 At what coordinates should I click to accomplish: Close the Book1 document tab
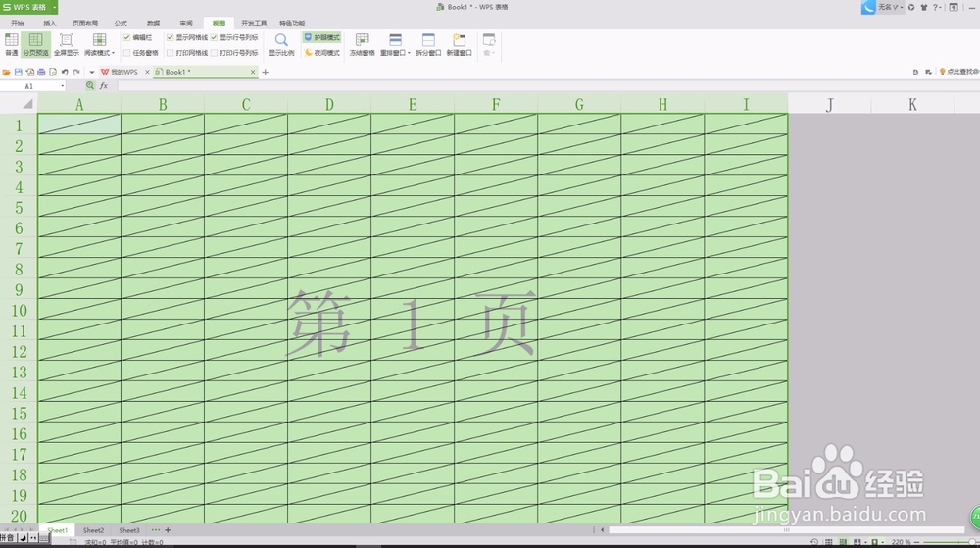pos(253,72)
